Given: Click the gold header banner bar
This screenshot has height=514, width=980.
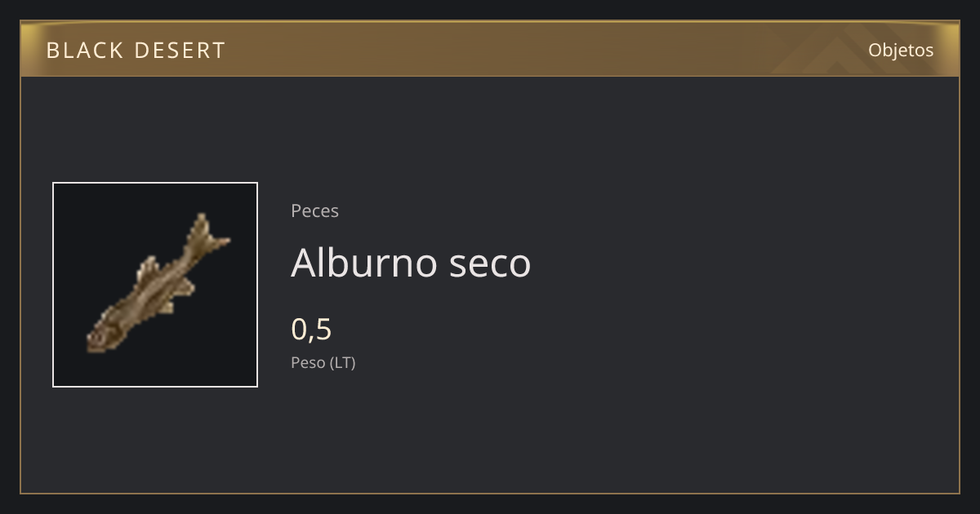Looking at the screenshot, I should point(490,49).
